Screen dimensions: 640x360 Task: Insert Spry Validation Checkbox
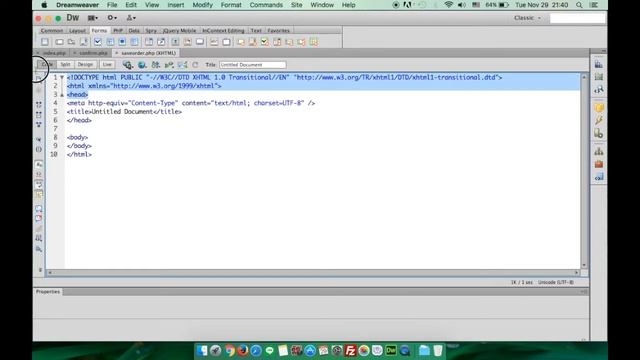(x=265, y=42)
